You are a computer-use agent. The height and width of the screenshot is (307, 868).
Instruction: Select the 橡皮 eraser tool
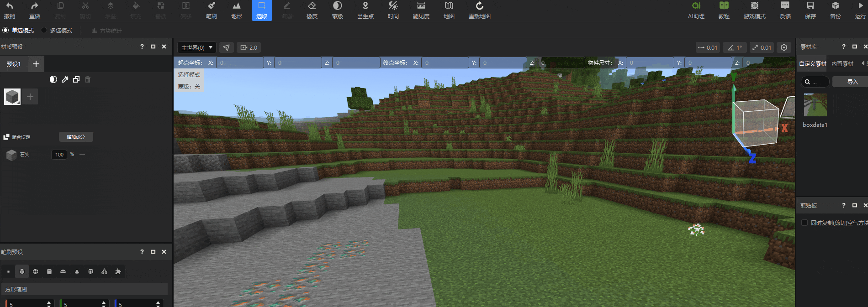(312, 10)
